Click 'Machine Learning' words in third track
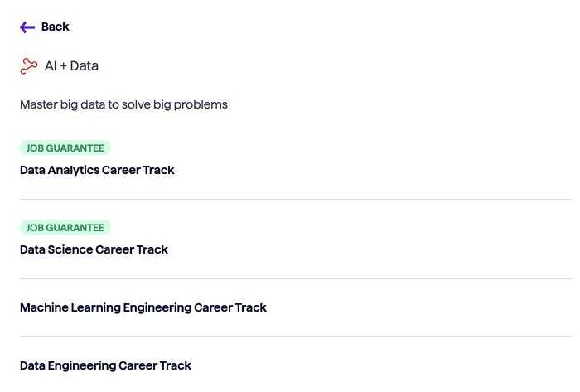This screenshot has height=392, width=580. pyautogui.click(x=70, y=307)
